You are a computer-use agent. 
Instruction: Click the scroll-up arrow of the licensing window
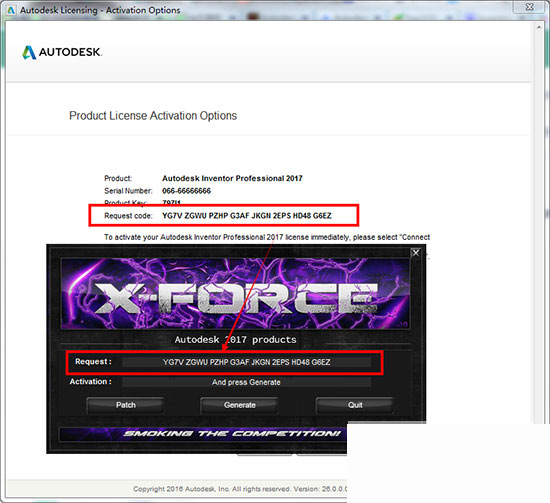coord(538,27)
